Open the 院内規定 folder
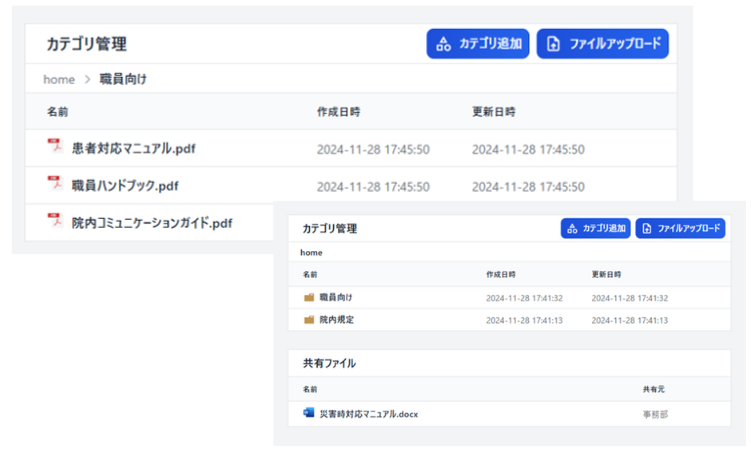The width and height of the screenshot is (751, 454). (x=336, y=320)
